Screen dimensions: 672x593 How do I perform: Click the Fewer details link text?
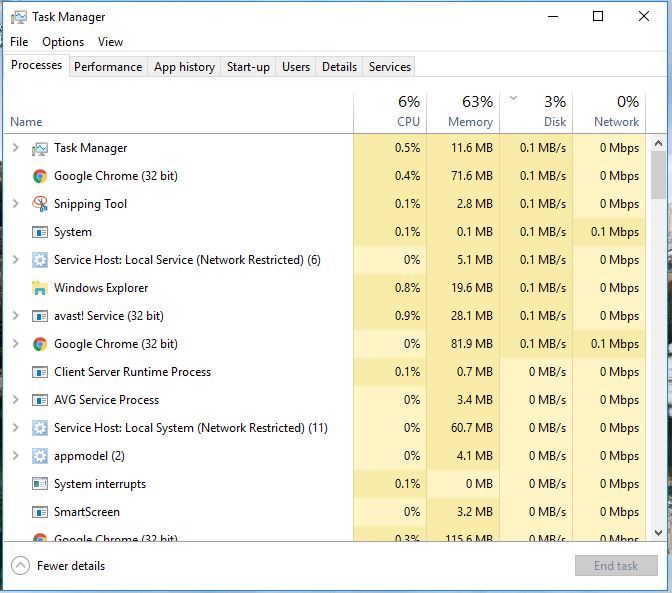pyautogui.click(x=71, y=566)
